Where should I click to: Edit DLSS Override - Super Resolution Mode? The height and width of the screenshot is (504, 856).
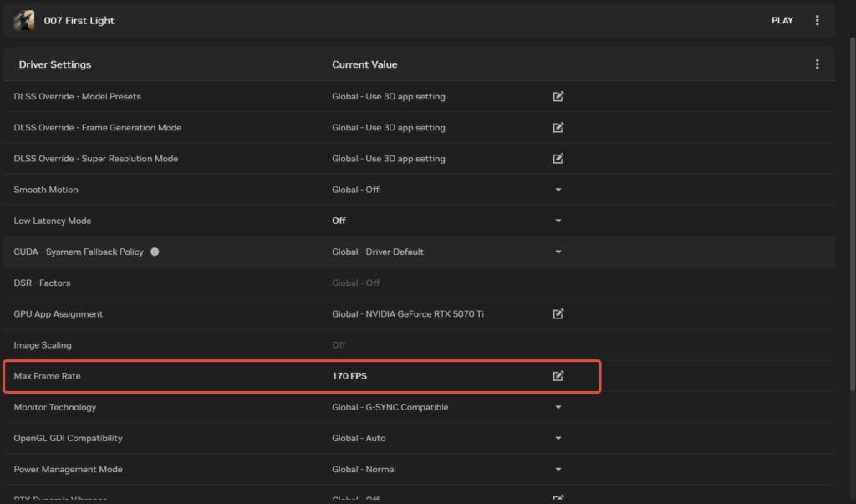[558, 158]
